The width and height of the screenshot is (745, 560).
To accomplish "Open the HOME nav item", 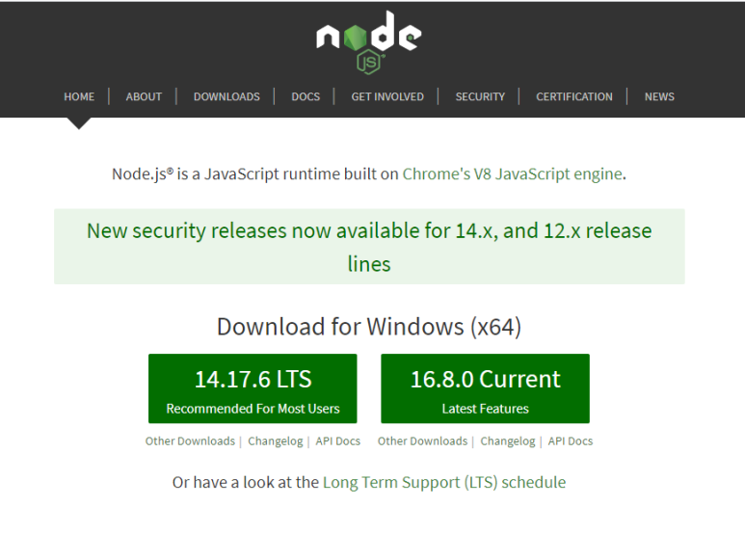I will (79, 96).
